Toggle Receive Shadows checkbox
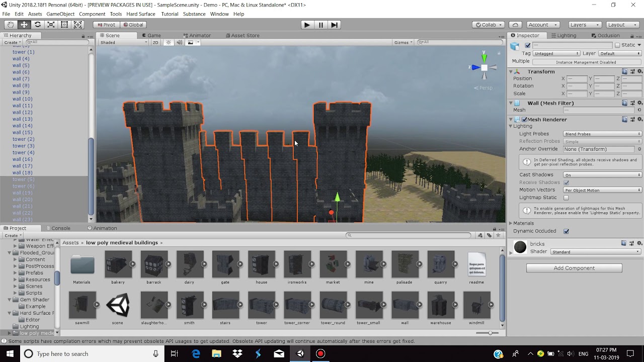644x362 pixels. pyautogui.click(x=567, y=183)
